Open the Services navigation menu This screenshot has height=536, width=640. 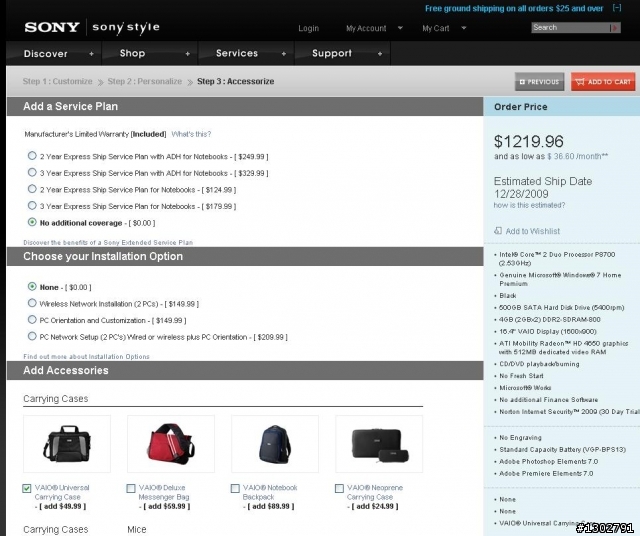pyautogui.click(x=237, y=53)
